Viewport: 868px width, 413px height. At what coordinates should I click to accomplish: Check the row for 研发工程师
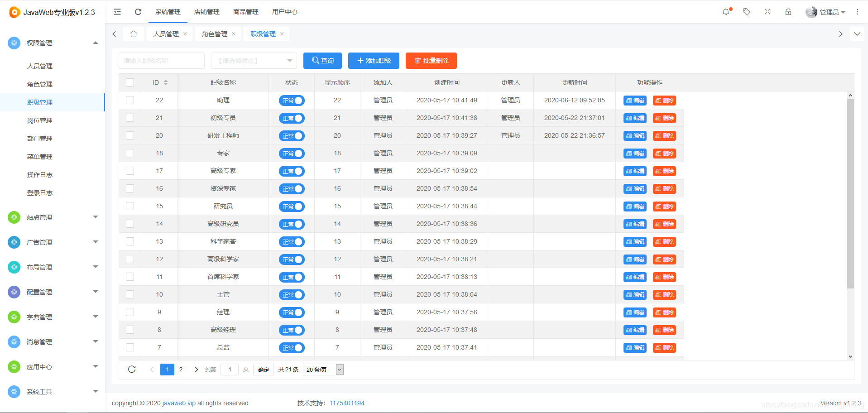point(130,135)
